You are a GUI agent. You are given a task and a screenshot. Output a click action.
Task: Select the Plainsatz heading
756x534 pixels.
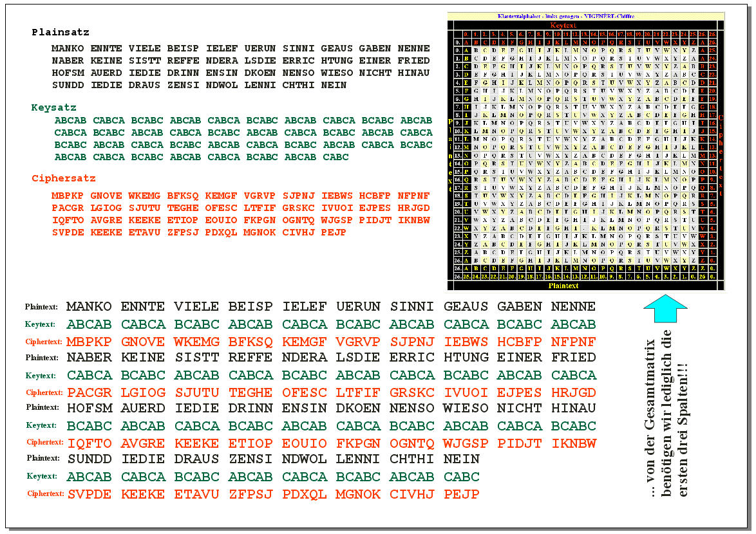tap(61, 32)
